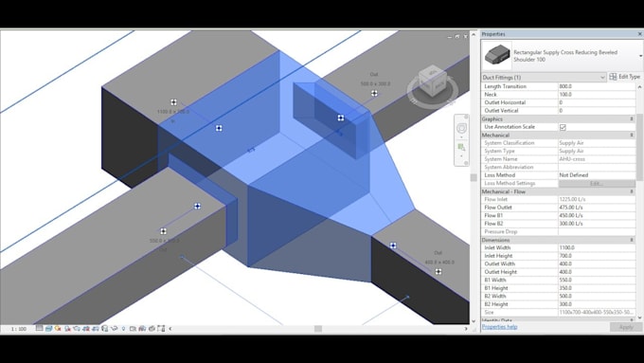This screenshot has height=363, width=644.
Task: Click the Properties panel vertical scrollbar
Action: (x=639, y=147)
